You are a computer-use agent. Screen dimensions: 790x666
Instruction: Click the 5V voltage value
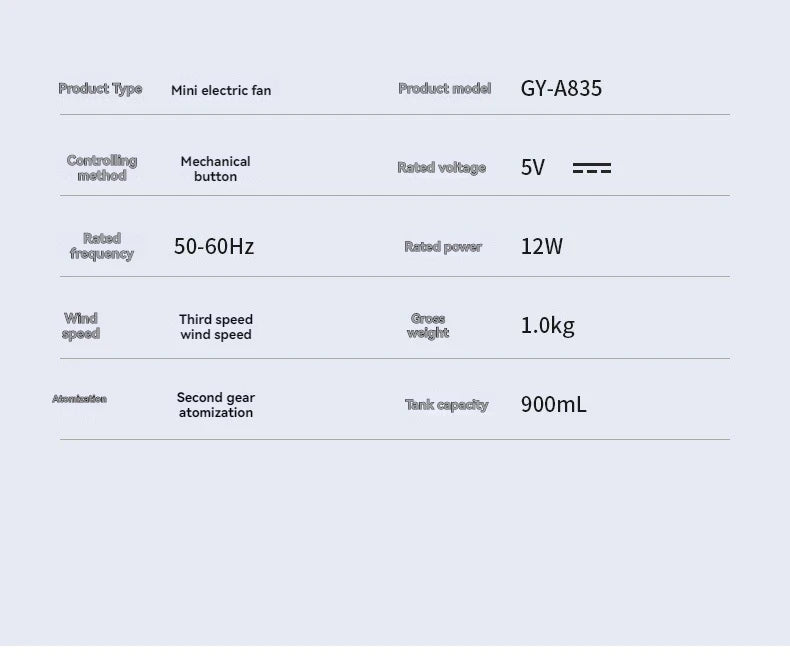(x=533, y=167)
